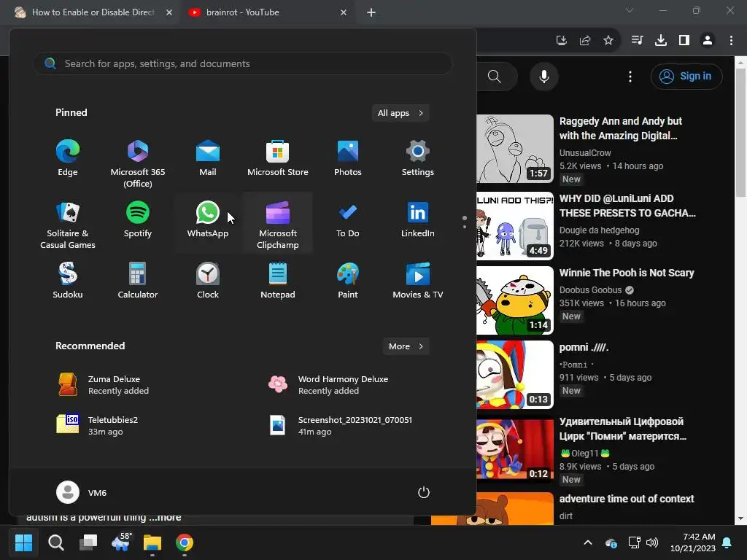The height and width of the screenshot is (560, 747).
Task: Close the How to Enable or Disable tab
Action: pyautogui.click(x=169, y=12)
